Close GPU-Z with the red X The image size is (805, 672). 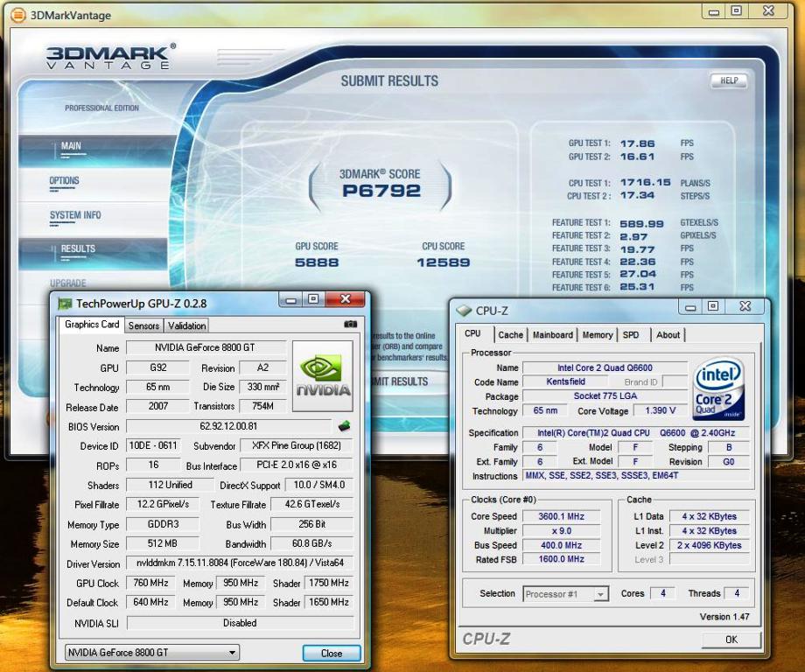pyautogui.click(x=346, y=299)
